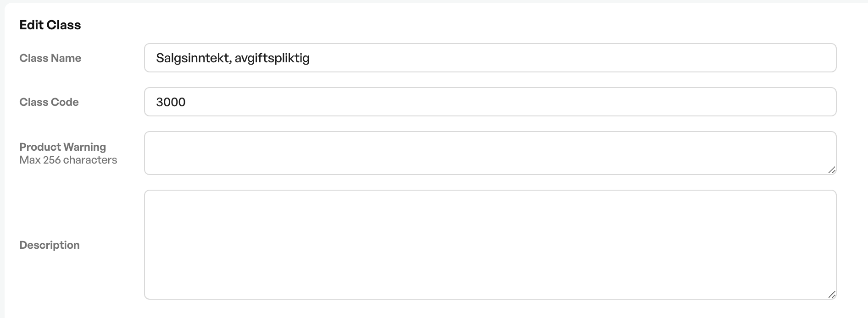Click inside the Description textarea
868x318 pixels.
(490, 245)
